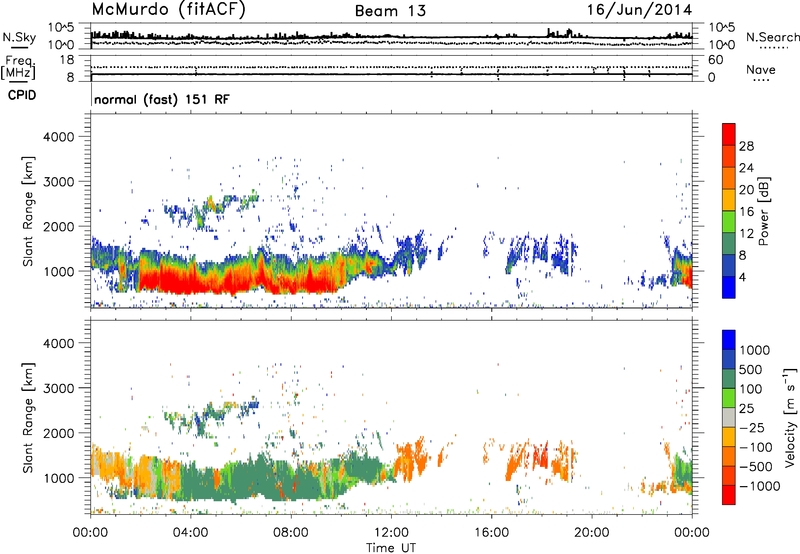Click the 'N.Sky' legend label
The image size is (800, 554).
[x=19, y=37]
